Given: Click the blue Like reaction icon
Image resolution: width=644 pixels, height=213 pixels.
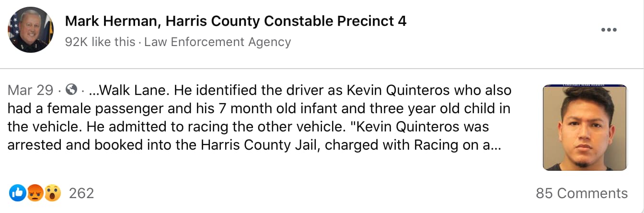Looking at the screenshot, I should click(x=17, y=193).
